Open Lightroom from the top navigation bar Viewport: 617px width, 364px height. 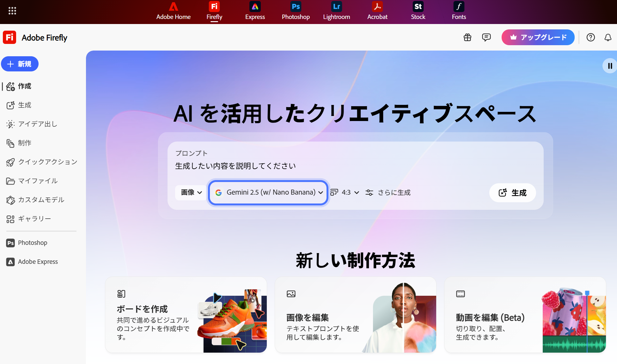(x=336, y=11)
